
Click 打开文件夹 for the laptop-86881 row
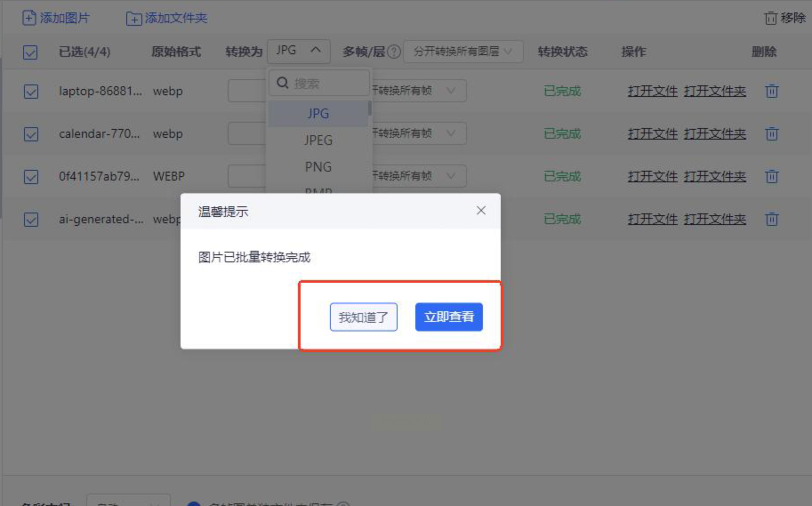coord(715,91)
